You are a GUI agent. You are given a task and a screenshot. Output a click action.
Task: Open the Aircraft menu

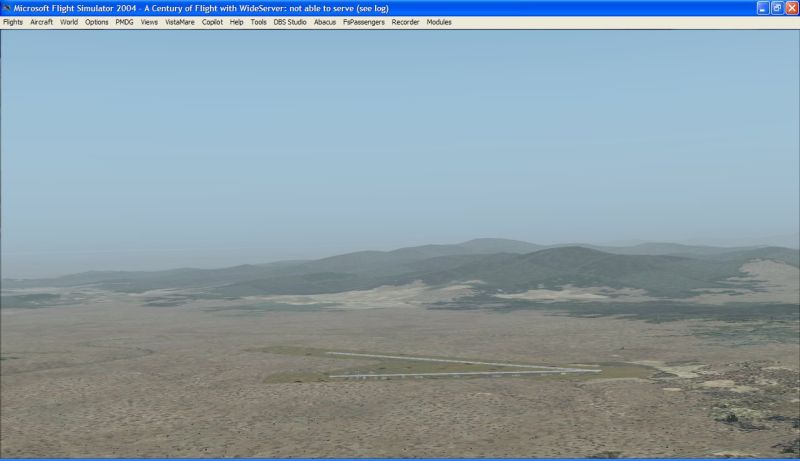42,22
